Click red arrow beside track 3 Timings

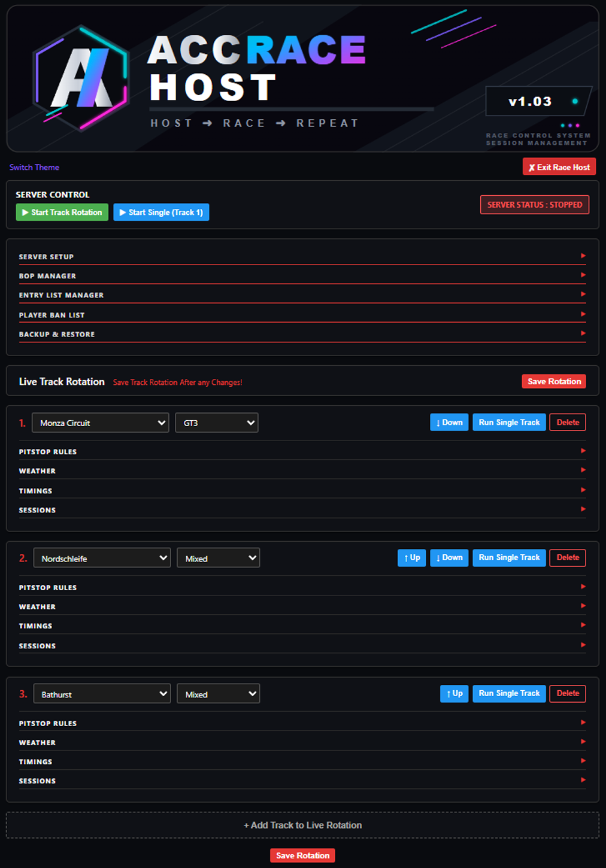click(583, 761)
